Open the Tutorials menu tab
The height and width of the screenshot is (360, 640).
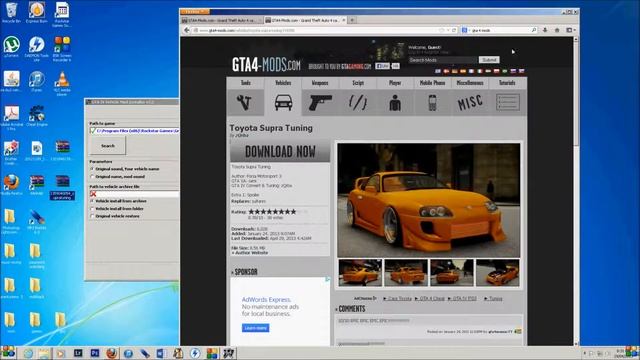(x=507, y=83)
